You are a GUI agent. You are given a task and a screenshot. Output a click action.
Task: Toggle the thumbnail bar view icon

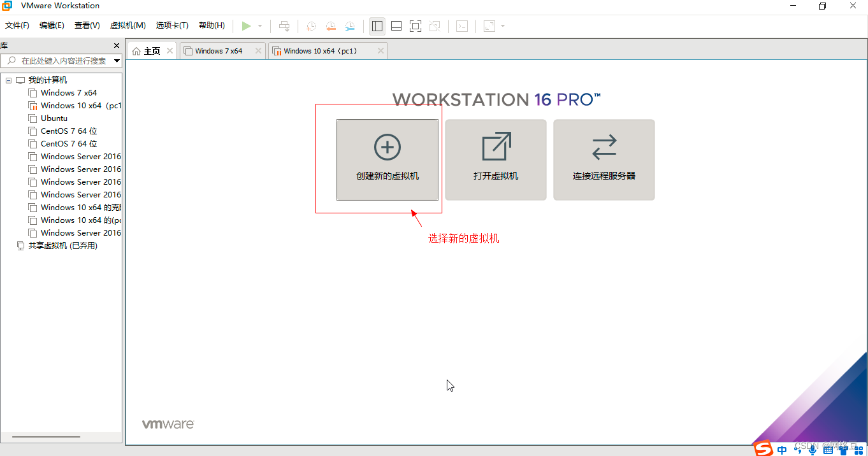[x=396, y=26]
